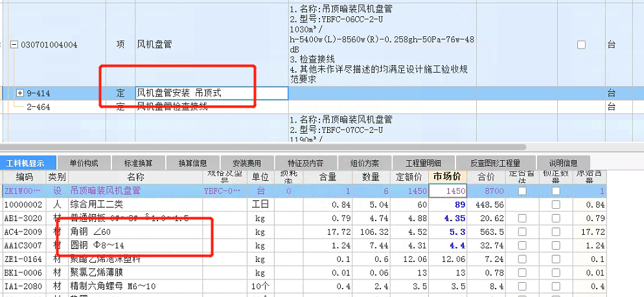Screen dimensions: 644x297
Task: Tick 是否暂估 checkbox for 圆钢 Φ8~14 row
Action: click(x=522, y=246)
